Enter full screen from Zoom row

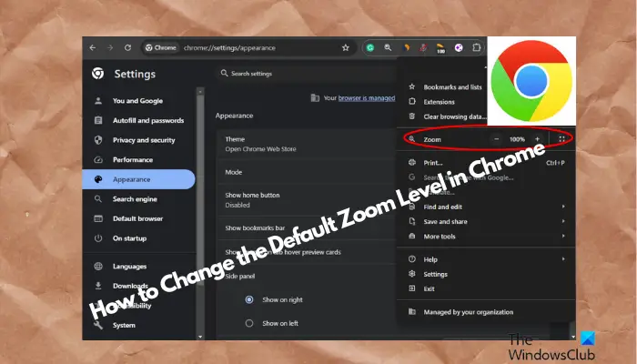(561, 139)
